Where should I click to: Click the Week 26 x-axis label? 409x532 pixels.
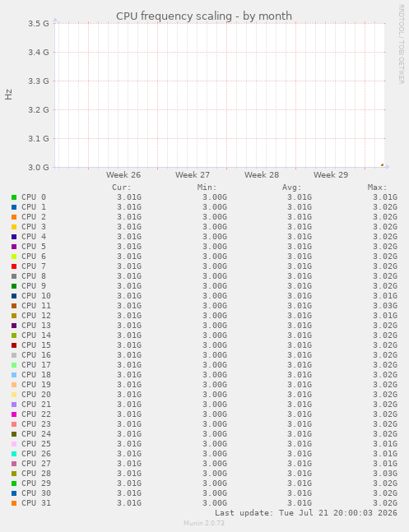(123, 175)
